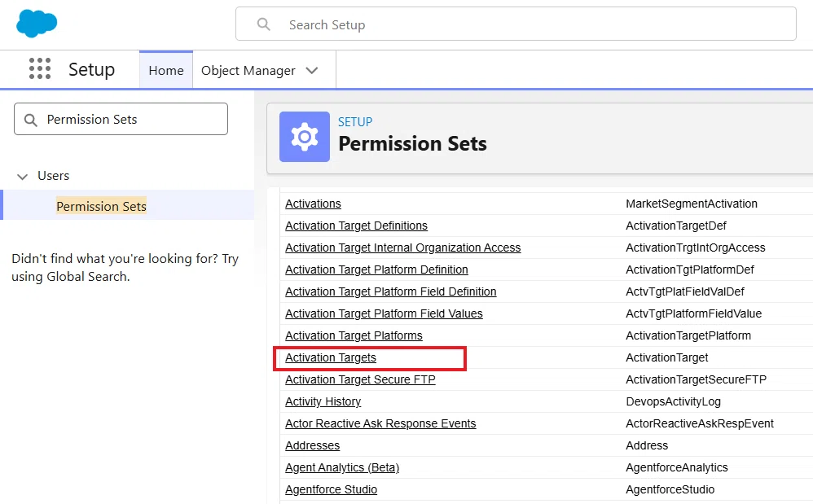This screenshot has height=504, width=813.
Task: Switch to the Home tab
Action: tap(166, 71)
